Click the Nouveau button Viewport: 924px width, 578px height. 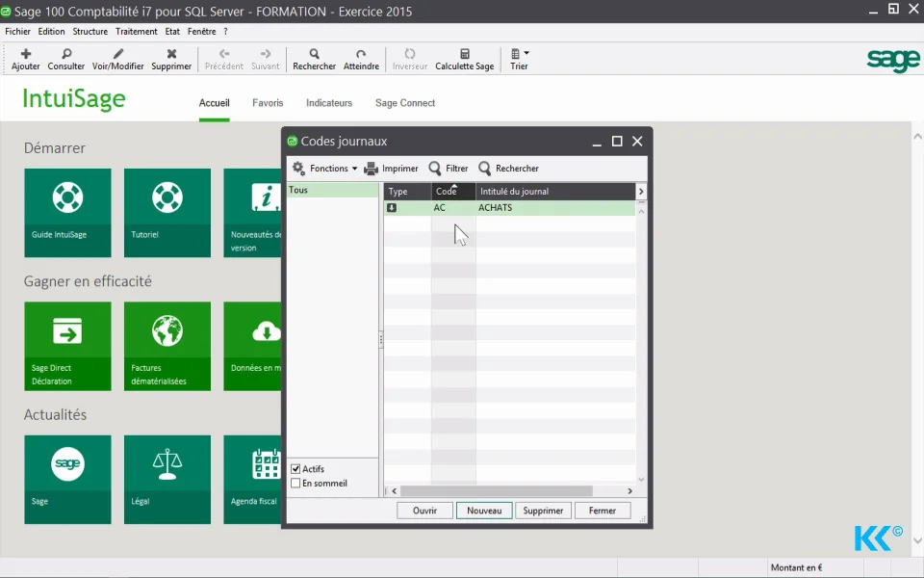[484, 511]
